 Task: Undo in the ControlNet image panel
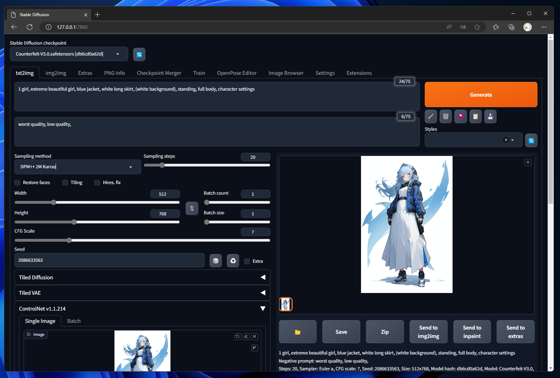tap(238, 337)
